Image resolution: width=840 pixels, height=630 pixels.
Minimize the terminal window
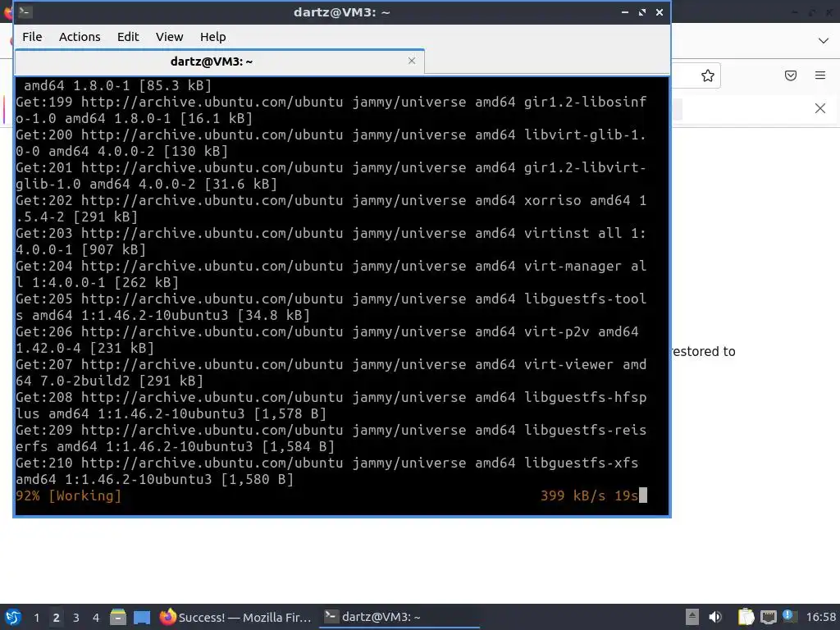click(624, 11)
